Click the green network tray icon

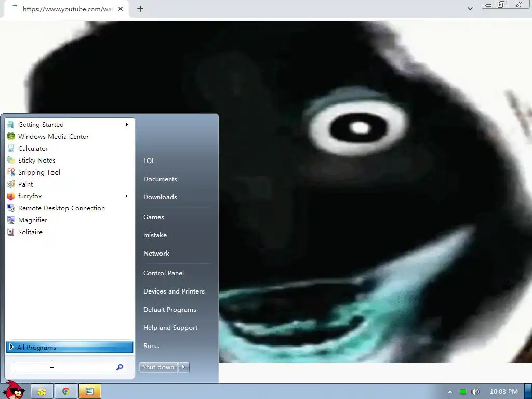[463, 392]
